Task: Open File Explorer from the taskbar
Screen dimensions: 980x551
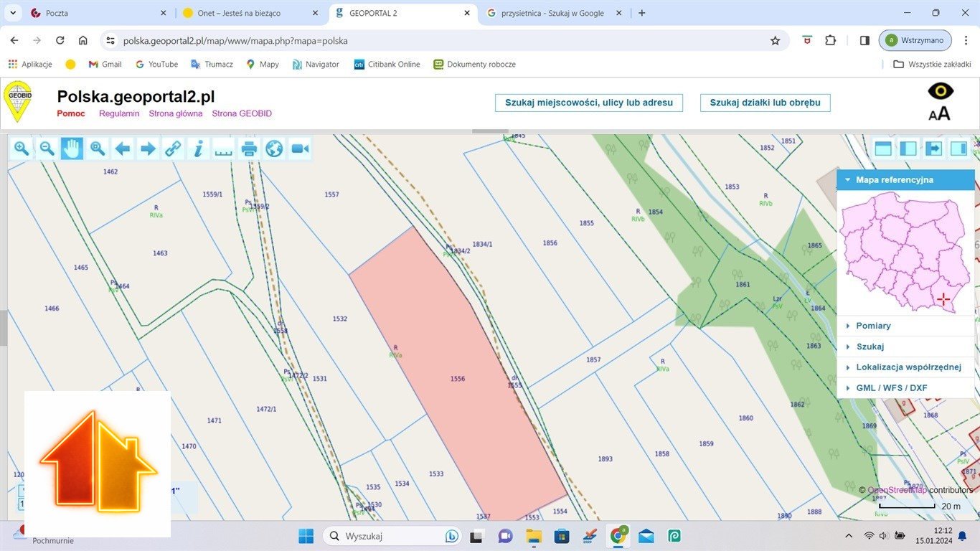Action: pos(533,536)
